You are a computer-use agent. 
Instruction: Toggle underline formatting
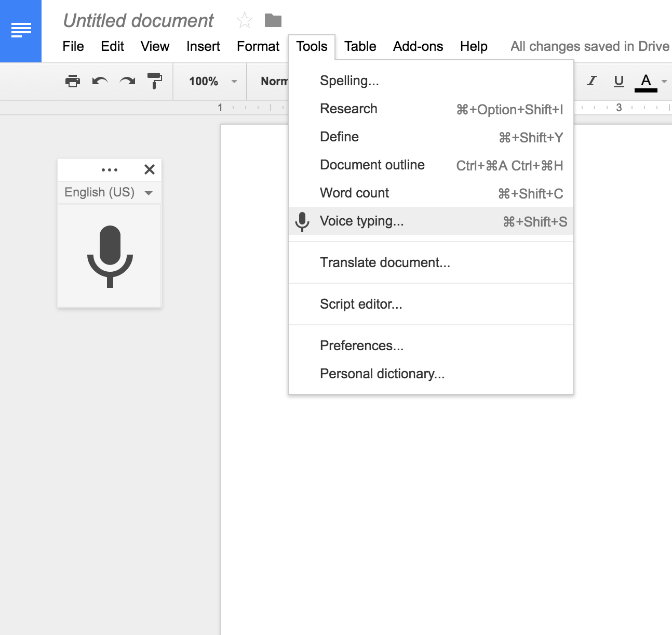(x=619, y=81)
